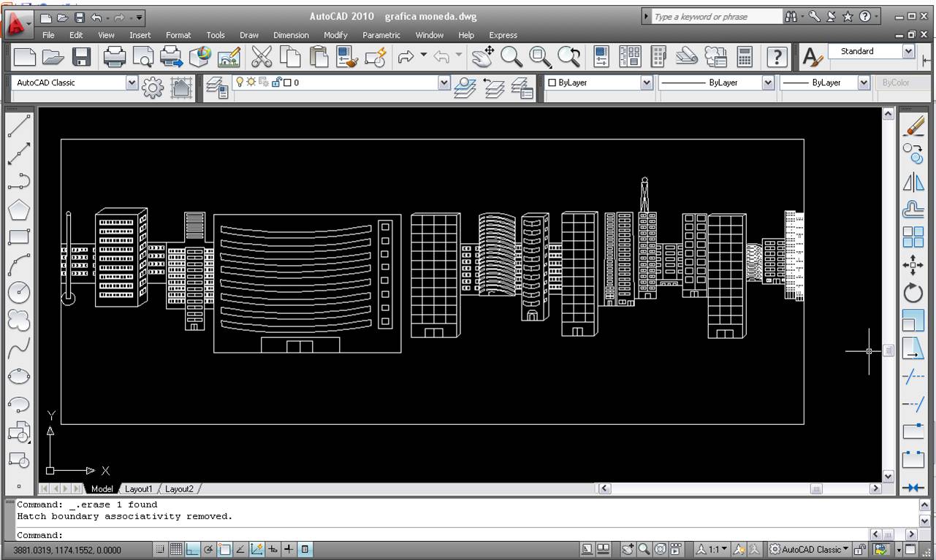Open the Standard text style dropdown

[x=908, y=51]
